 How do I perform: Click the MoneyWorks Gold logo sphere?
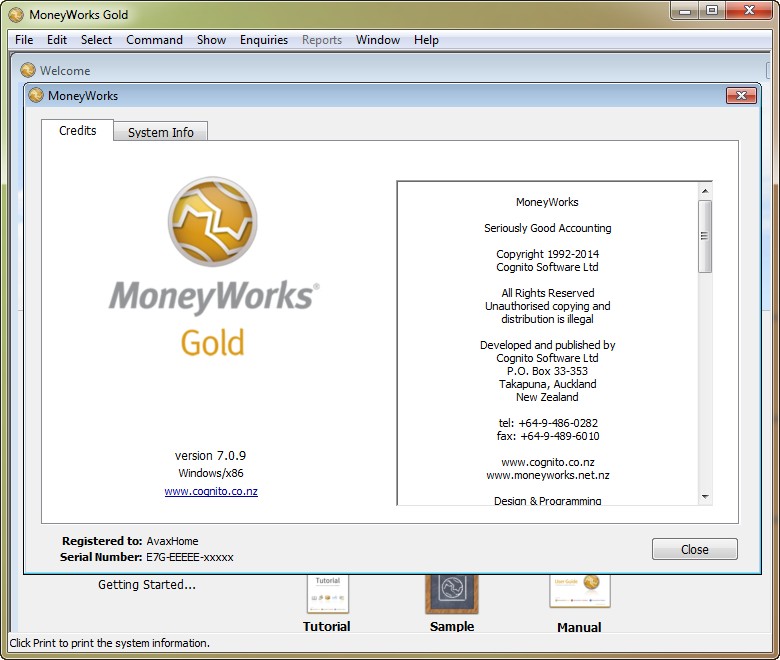212,221
